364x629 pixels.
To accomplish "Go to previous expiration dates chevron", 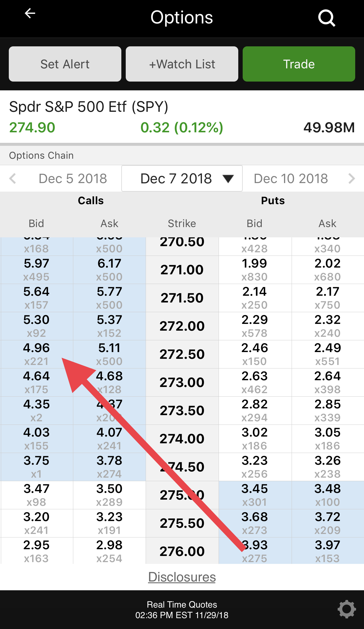I will coord(13,178).
